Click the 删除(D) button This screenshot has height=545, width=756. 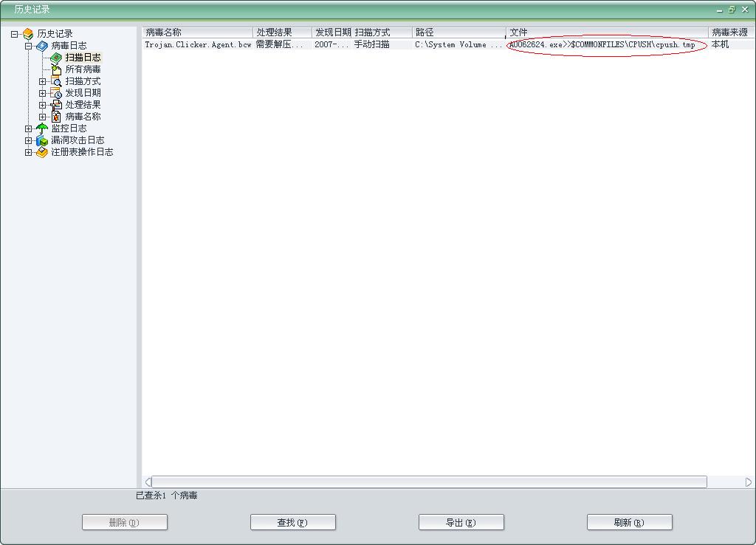coord(124,522)
